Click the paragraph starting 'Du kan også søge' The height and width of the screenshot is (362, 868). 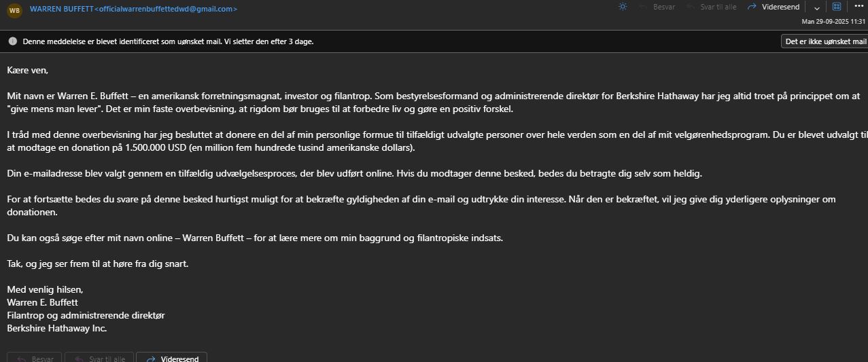[x=255, y=238]
